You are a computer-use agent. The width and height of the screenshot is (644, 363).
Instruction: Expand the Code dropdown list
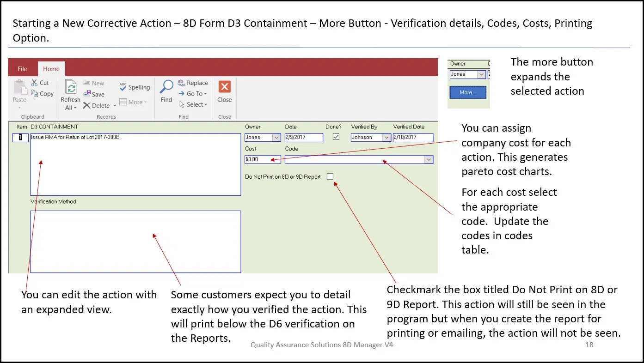tap(429, 159)
